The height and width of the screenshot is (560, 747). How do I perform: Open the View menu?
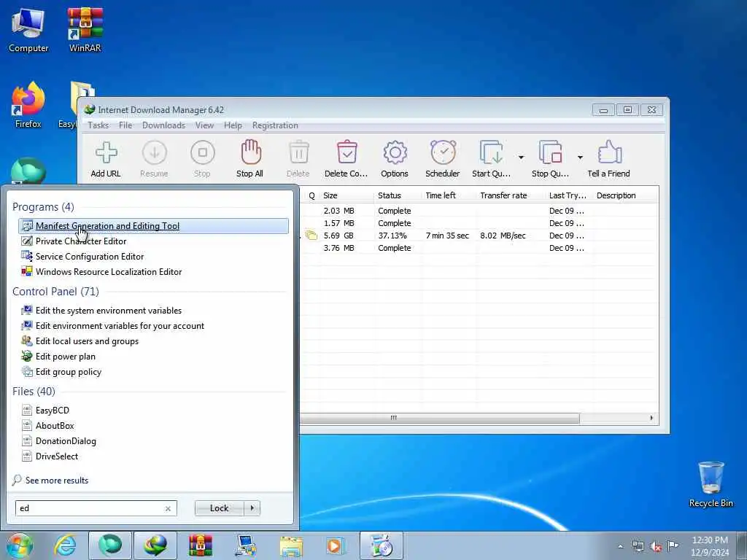coord(204,125)
